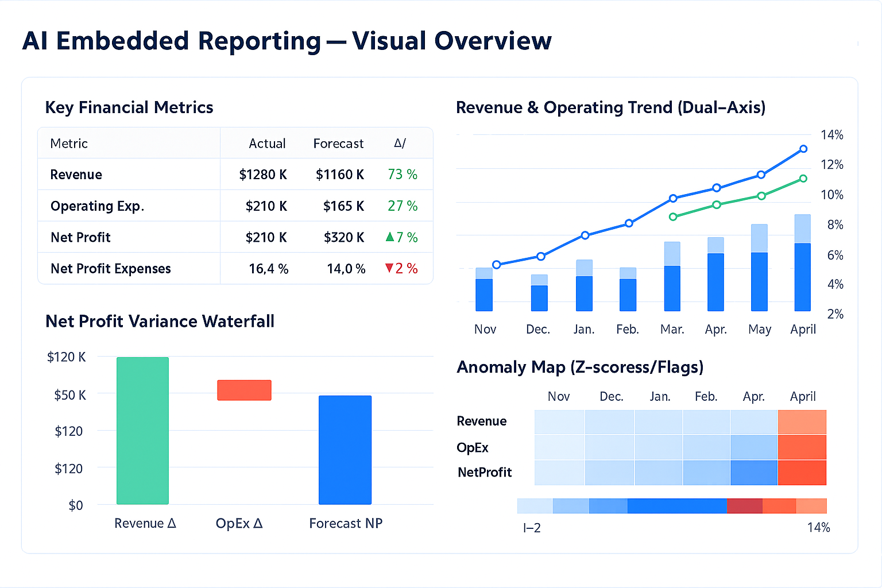Select the blue Forecast NP waterfall bar
This screenshot has height=588, width=882.
345,450
